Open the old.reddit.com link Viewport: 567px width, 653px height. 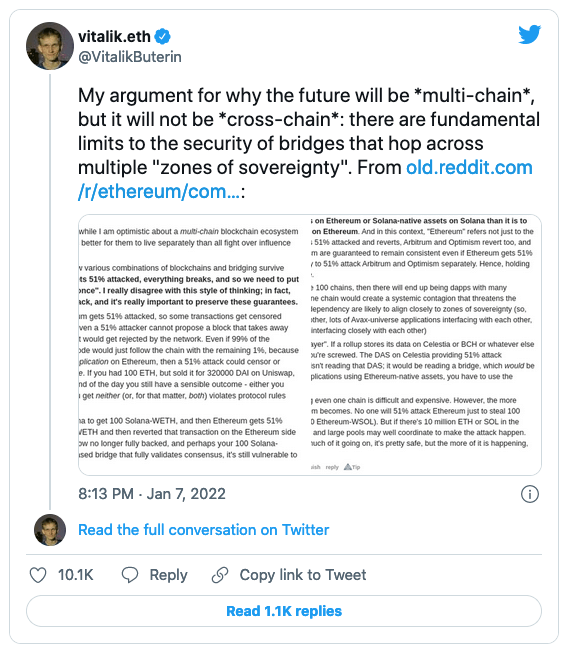pos(469,167)
